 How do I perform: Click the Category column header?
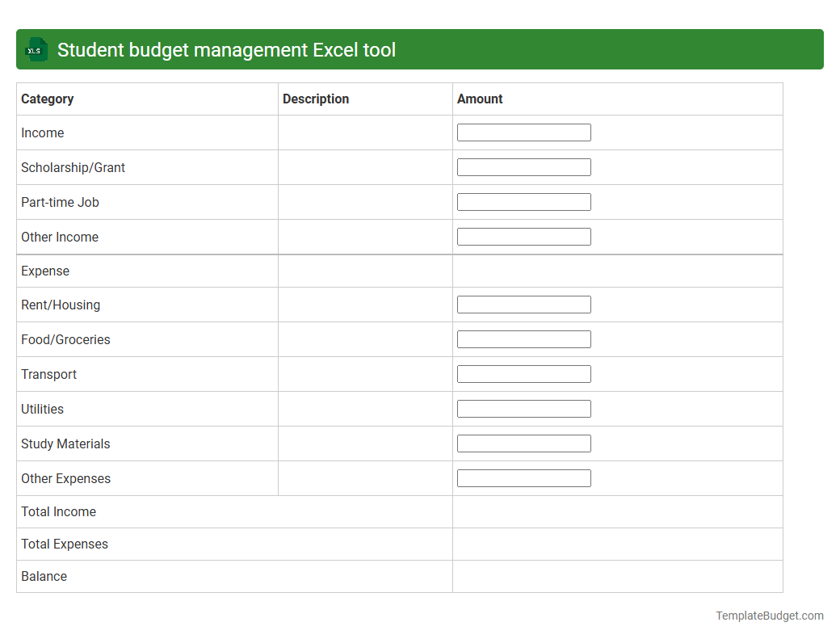tap(47, 99)
